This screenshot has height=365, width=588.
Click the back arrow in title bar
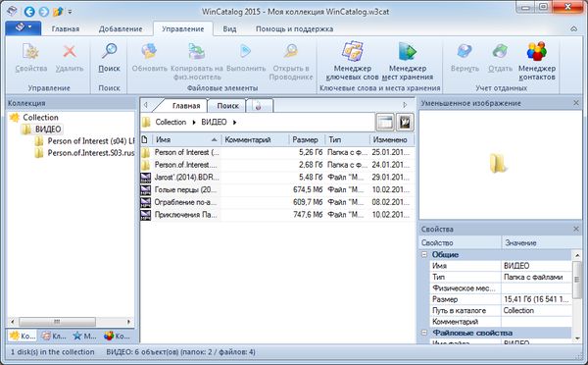pos(29,12)
